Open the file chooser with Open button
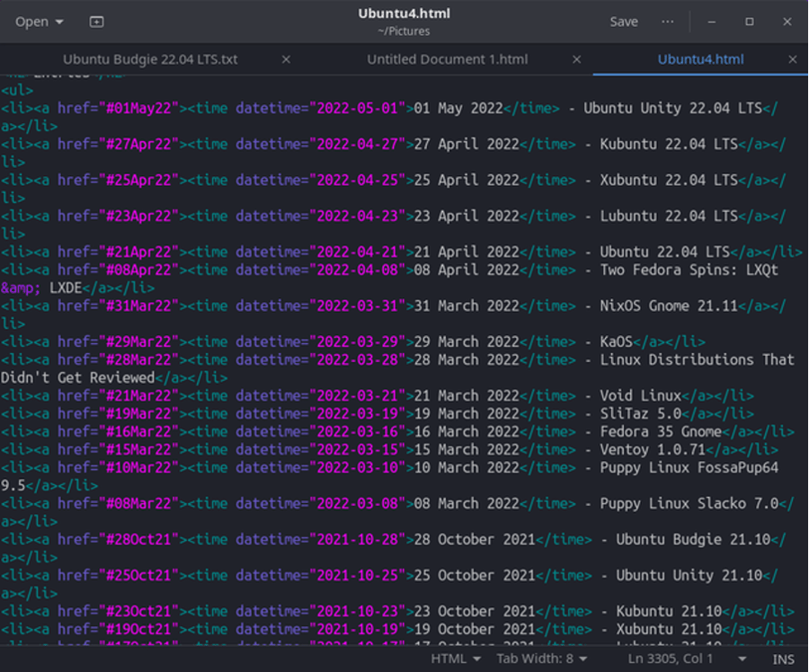The height and width of the screenshot is (672, 809). (x=31, y=22)
